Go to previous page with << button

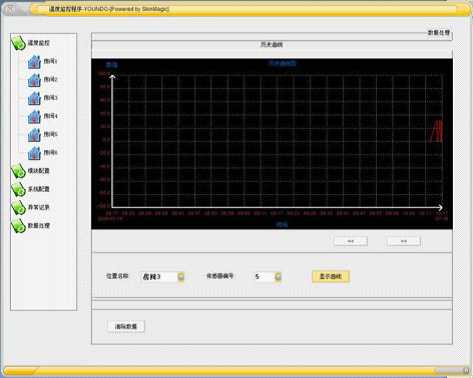[x=351, y=241]
